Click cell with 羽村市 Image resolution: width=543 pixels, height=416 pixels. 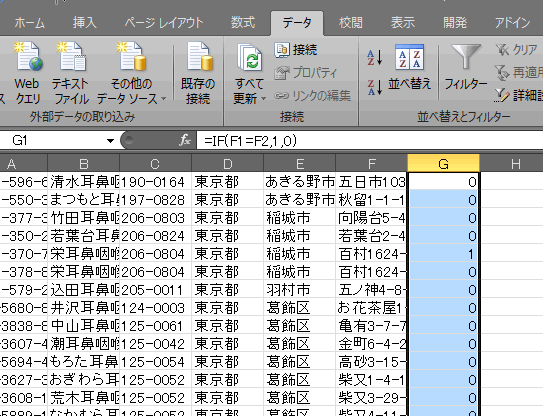[x=300, y=290]
